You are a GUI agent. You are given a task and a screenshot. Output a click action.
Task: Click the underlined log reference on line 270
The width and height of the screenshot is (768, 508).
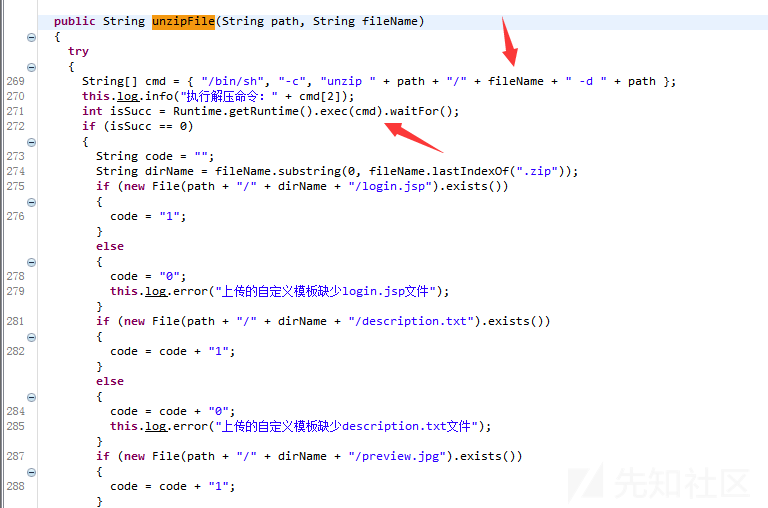coord(127,97)
